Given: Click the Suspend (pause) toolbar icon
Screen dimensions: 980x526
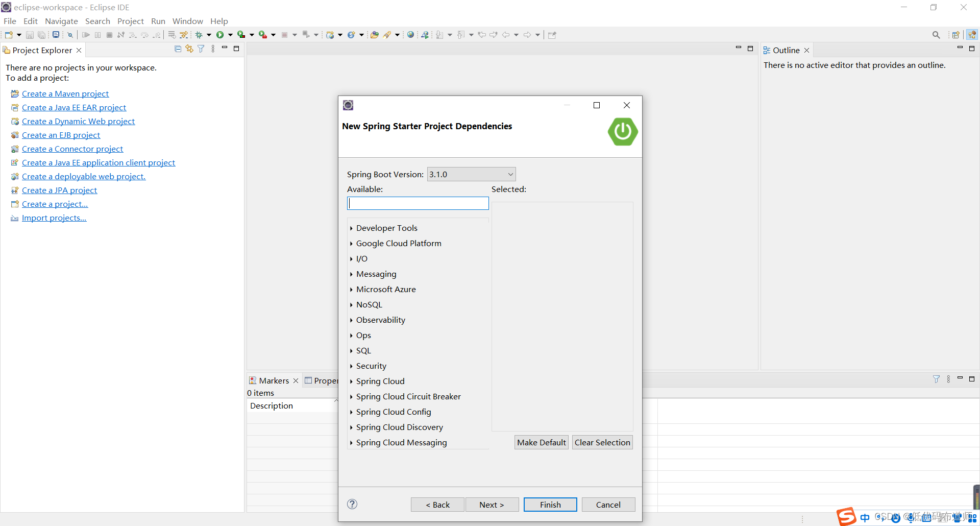Looking at the screenshot, I should click(97, 35).
